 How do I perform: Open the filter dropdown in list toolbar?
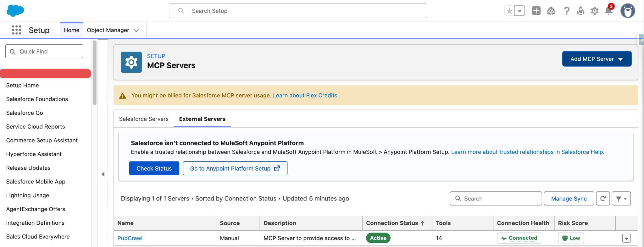coord(621,199)
